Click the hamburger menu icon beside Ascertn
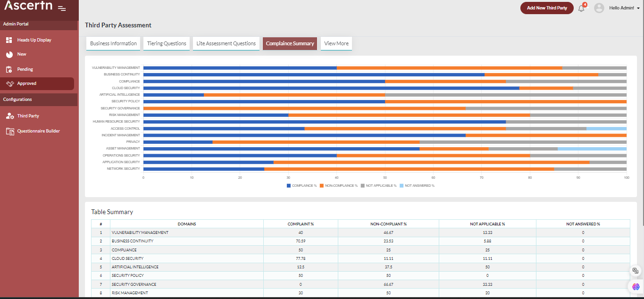Image resolution: width=644 pixels, height=299 pixels. pos(62,8)
